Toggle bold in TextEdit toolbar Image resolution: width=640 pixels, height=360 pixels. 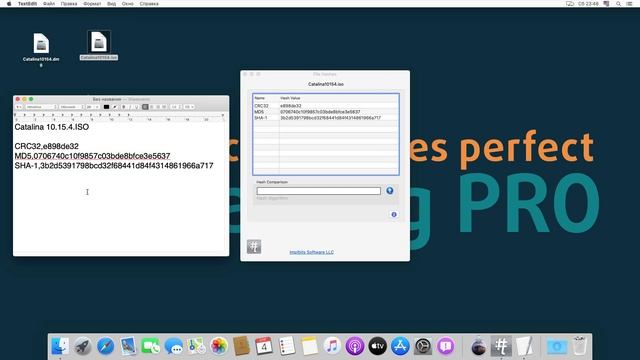click(124, 107)
